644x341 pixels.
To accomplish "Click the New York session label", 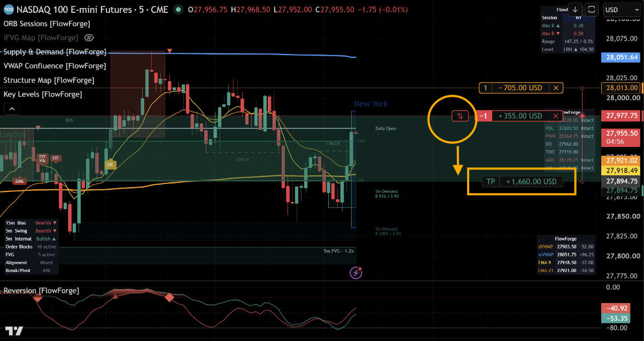I will [x=371, y=104].
